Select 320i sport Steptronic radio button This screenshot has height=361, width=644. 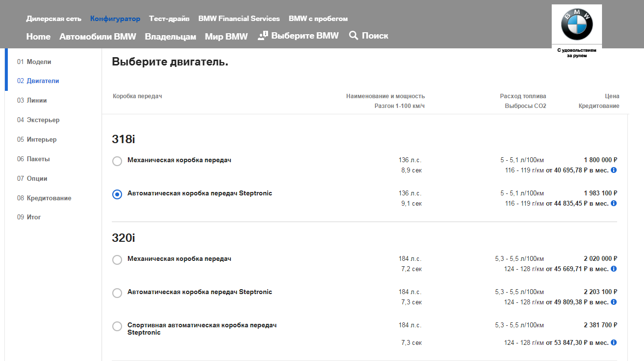117,326
